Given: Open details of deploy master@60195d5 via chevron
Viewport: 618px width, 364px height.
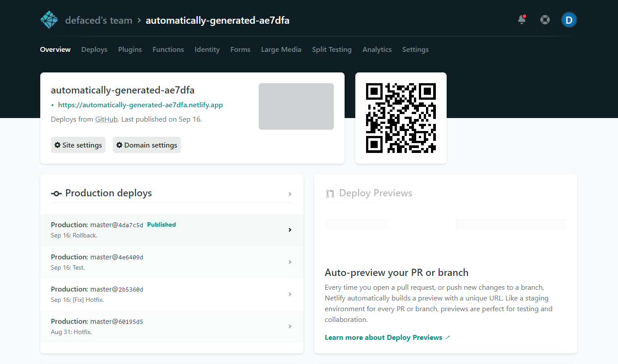Looking at the screenshot, I should coord(290,326).
